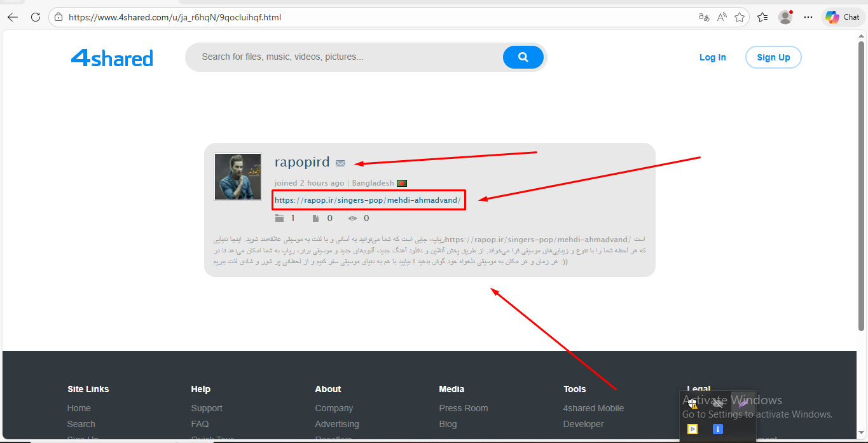Open the Log In link
The height and width of the screenshot is (443, 868).
[x=712, y=57]
